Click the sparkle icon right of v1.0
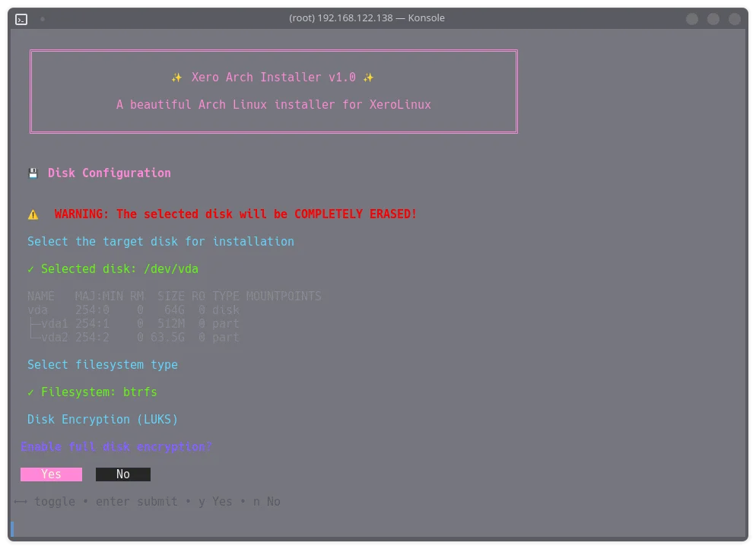The image size is (756, 549). tap(369, 77)
